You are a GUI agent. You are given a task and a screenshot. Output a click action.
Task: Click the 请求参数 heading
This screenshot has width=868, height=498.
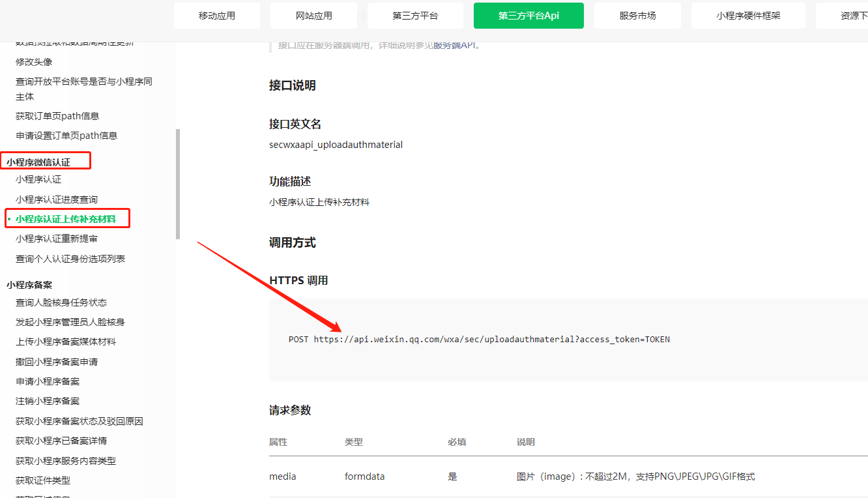pyautogui.click(x=290, y=410)
